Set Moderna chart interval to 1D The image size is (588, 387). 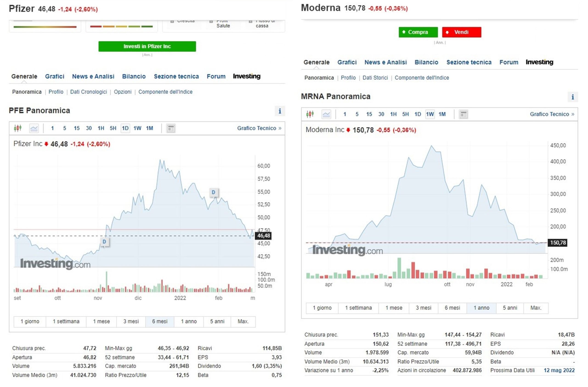coord(418,114)
